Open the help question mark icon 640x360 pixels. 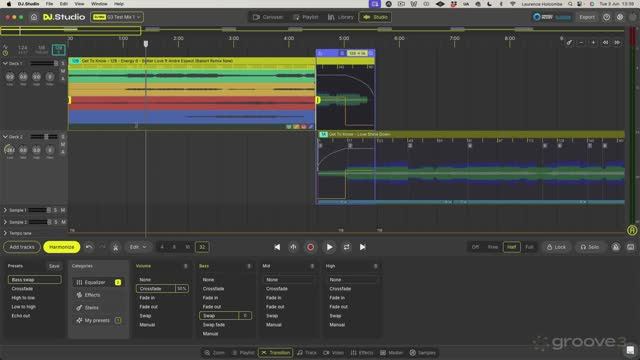coord(607,17)
